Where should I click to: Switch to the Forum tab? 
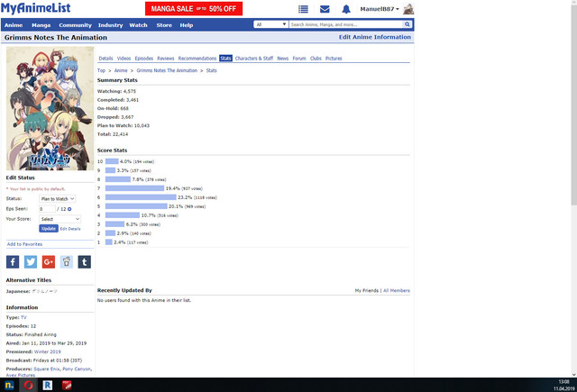pyautogui.click(x=299, y=58)
